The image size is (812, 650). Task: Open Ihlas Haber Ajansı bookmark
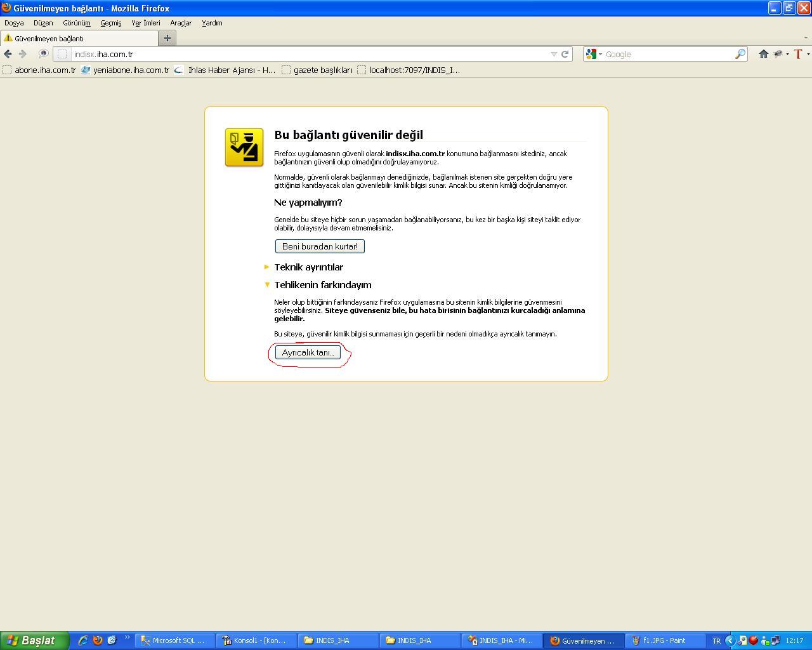coord(225,70)
